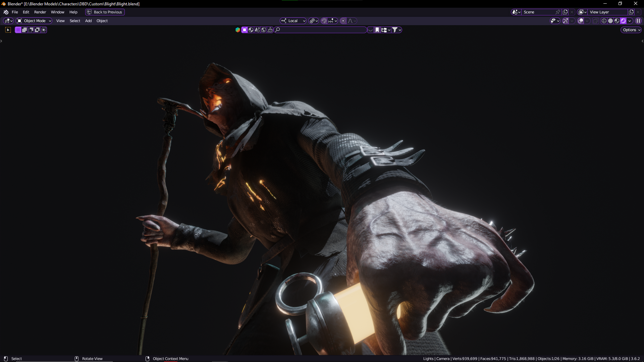Browse view layers selector

582,12
